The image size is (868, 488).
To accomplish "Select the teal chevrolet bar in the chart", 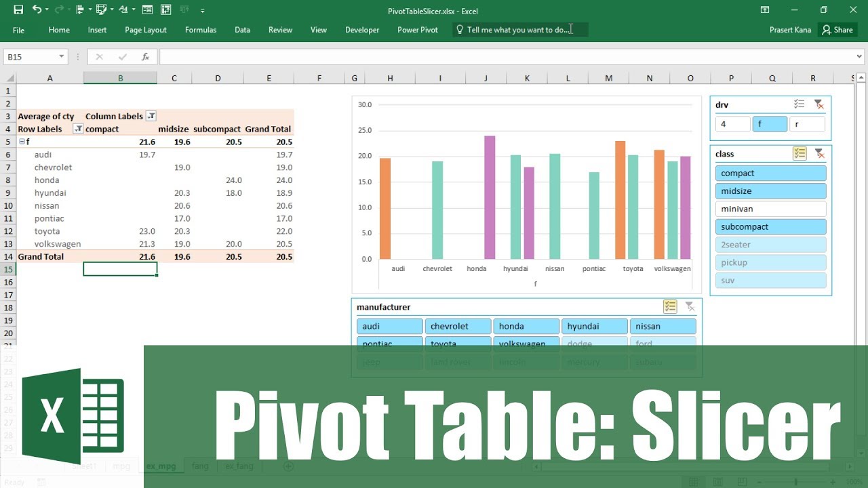I will click(437, 210).
